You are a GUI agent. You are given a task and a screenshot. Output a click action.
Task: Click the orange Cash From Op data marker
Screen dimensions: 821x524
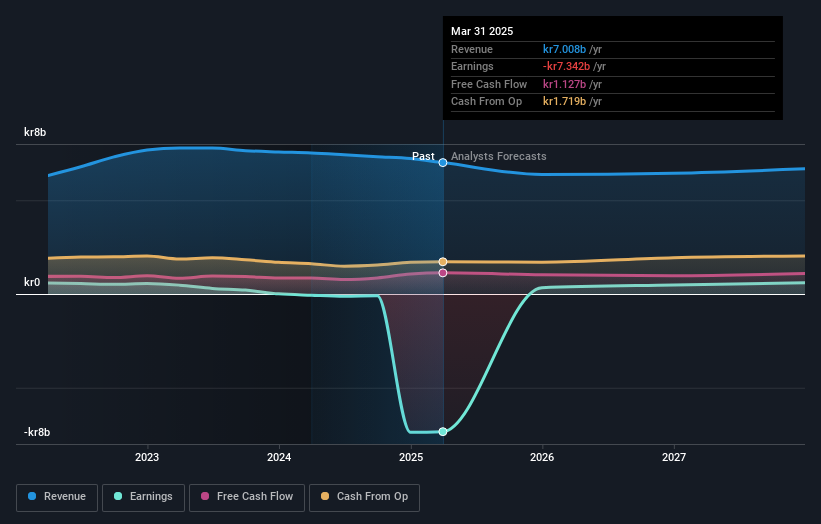tap(443, 262)
